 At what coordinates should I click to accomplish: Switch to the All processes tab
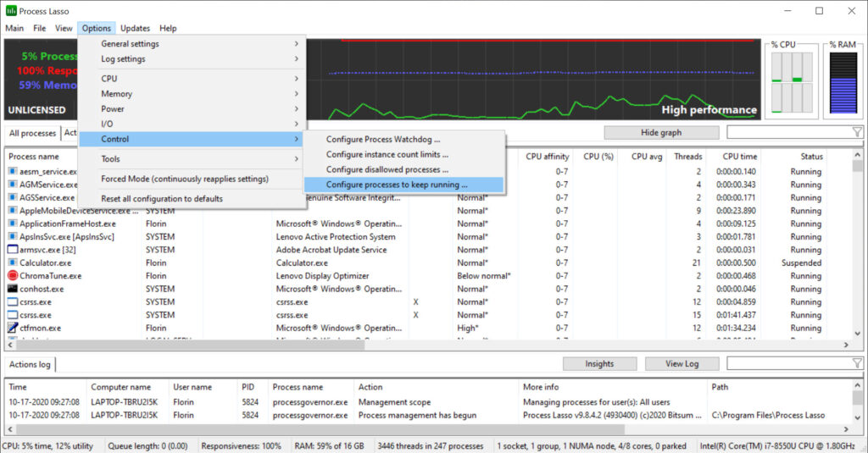tap(32, 133)
